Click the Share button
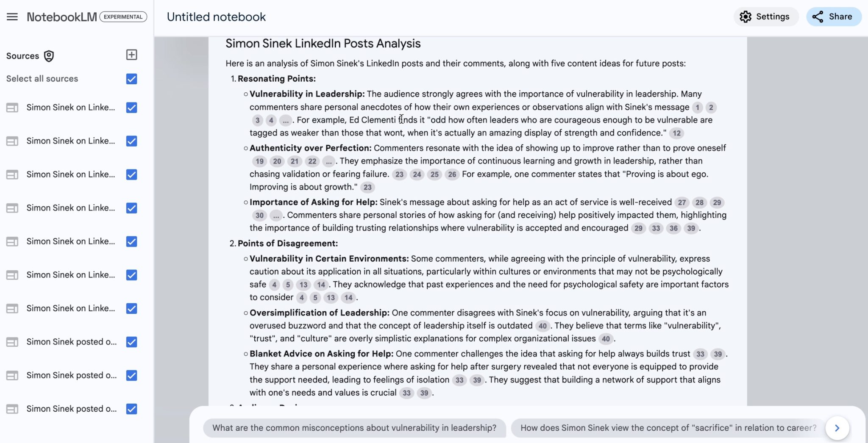868x443 pixels. (x=833, y=17)
